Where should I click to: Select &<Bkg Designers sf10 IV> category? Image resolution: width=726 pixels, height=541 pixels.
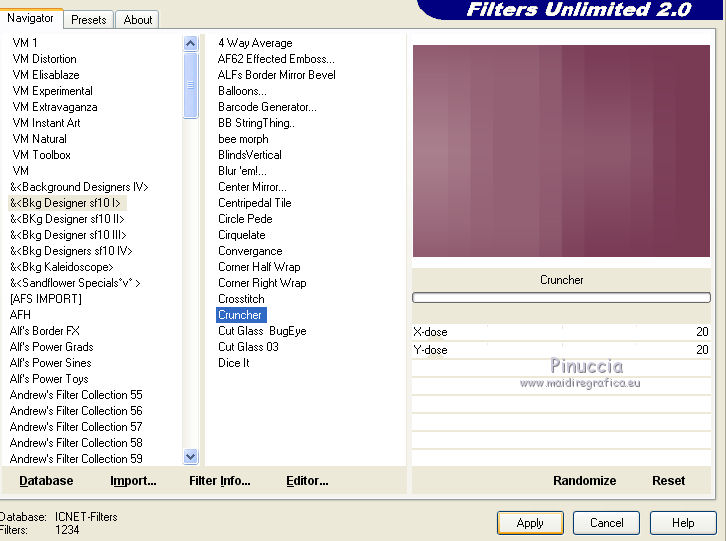71,251
